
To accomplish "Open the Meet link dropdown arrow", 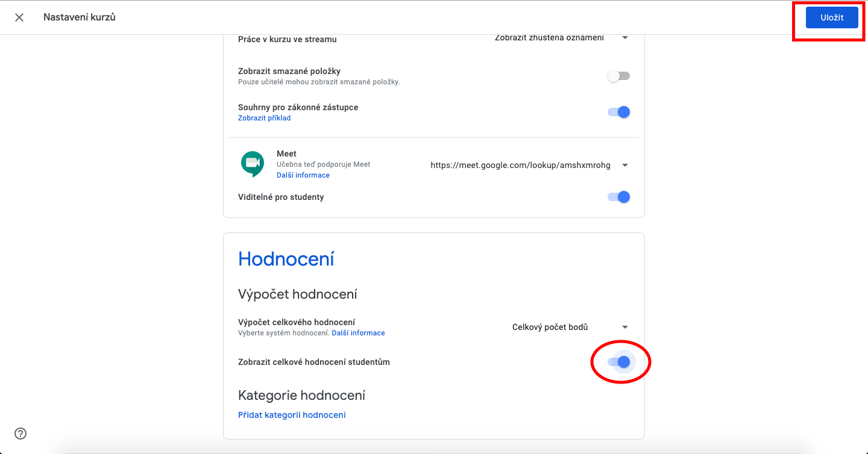I will 625,165.
